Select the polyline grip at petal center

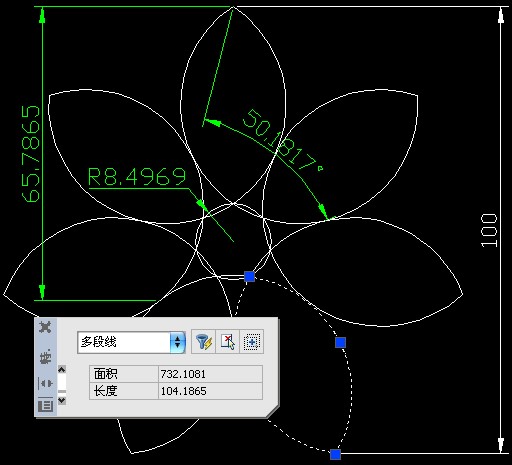click(x=249, y=276)
